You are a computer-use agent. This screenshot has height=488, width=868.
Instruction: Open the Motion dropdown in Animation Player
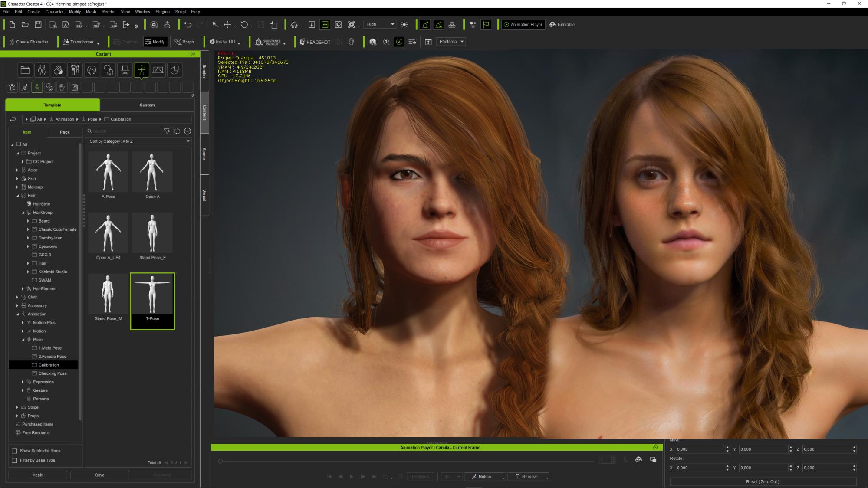point(485,477)
